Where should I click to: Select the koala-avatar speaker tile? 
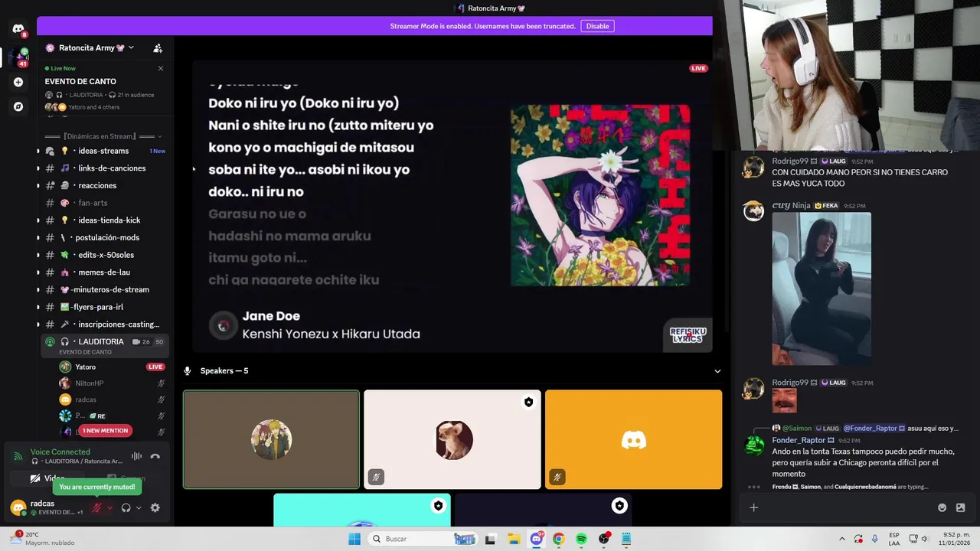(452, 439)
